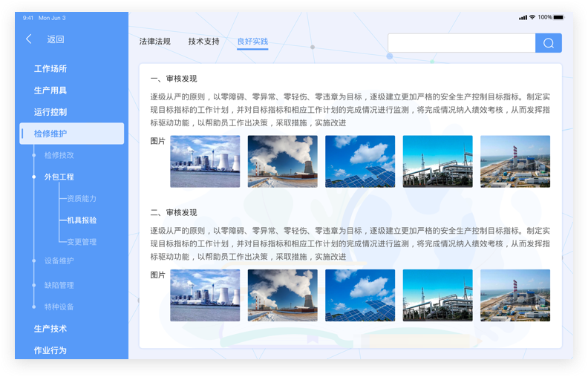
Task: Select 机具报验 sub-item
Action: point(82,220)
